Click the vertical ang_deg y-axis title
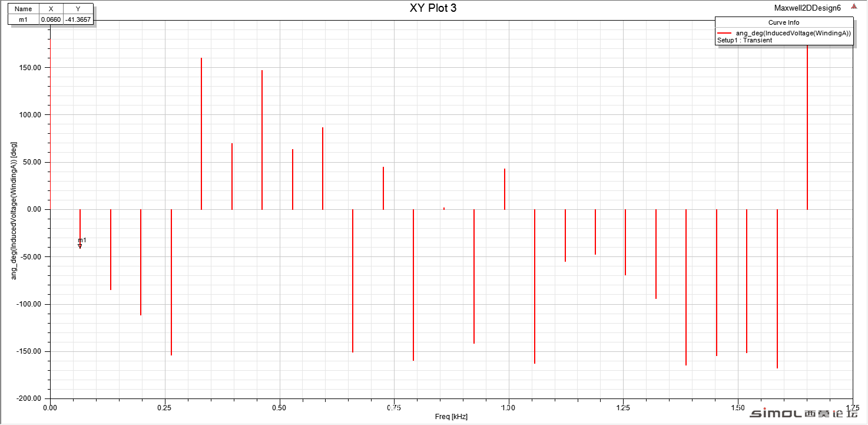Screen dimensions: 868x425 coord(14,209)
